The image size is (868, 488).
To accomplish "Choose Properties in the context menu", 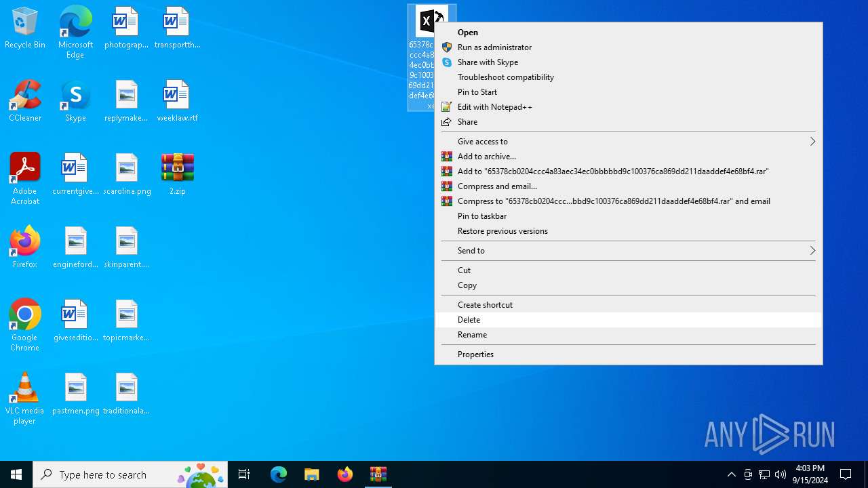I will tap(629, 354).
